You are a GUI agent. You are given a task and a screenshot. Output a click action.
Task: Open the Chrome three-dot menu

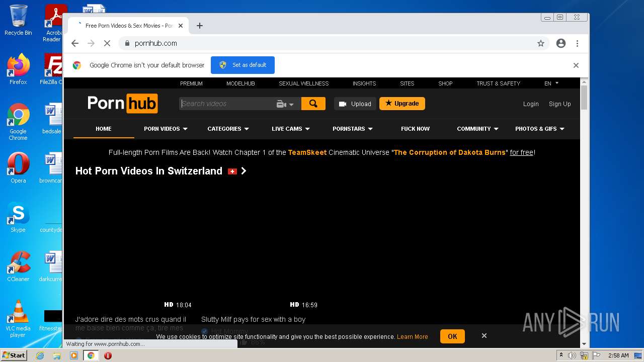click(x=577, y=43)
